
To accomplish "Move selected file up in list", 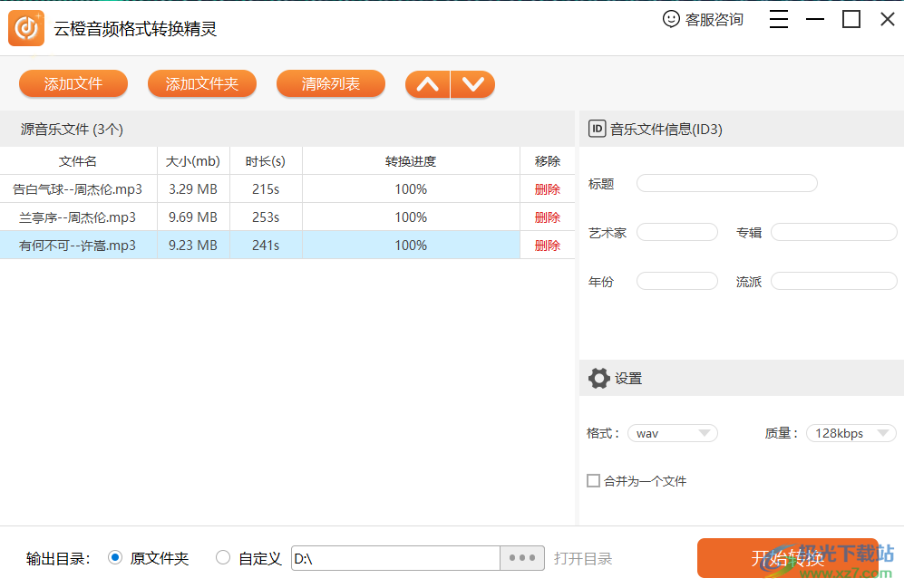I will coord(427,84).
